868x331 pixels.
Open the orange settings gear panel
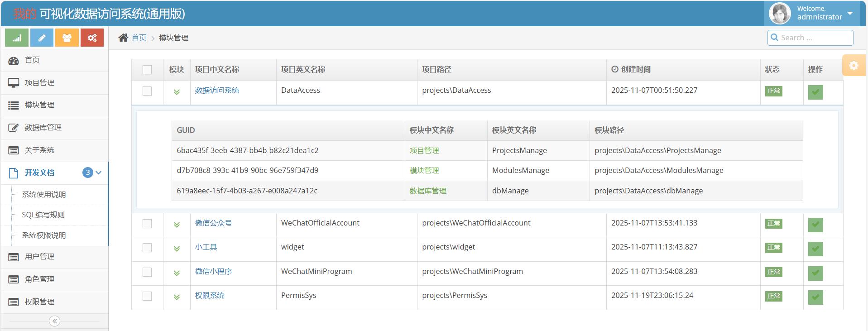[854, 66]
